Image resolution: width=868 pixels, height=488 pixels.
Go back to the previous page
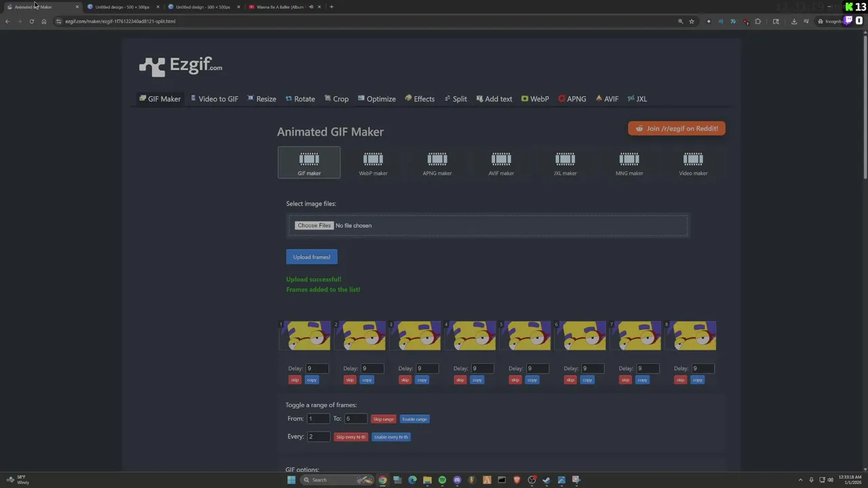point(7,21)
